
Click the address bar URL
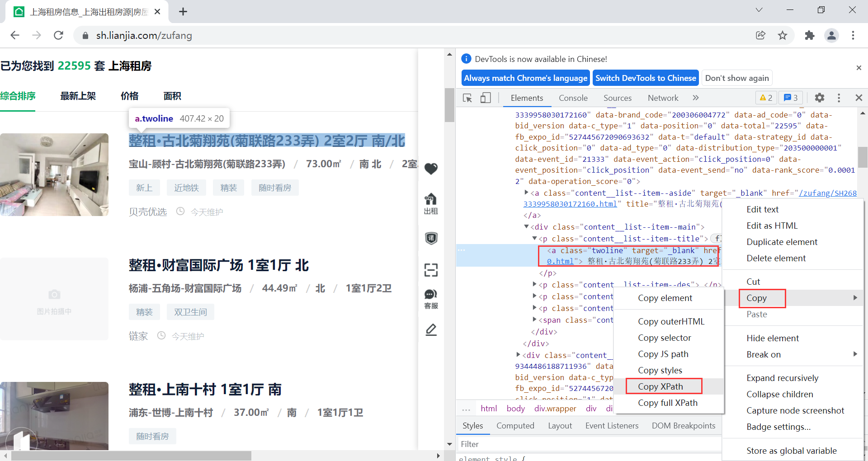click(x=144, y=35)
